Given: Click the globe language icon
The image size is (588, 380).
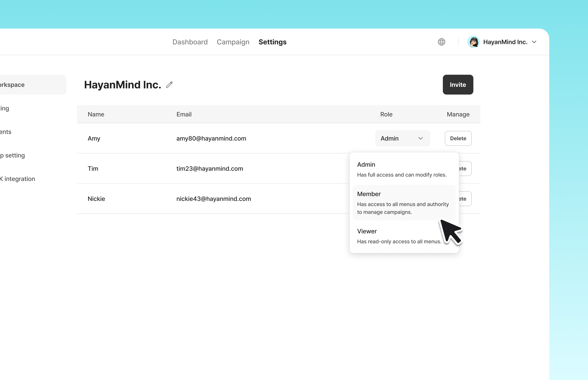Looking at the screenshot, I should [442, 42].
